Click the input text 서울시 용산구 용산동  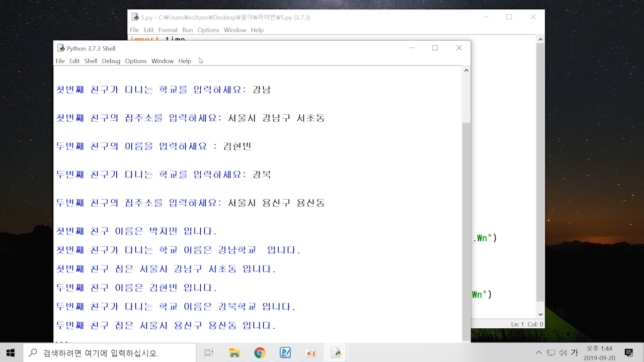(276, 203)
